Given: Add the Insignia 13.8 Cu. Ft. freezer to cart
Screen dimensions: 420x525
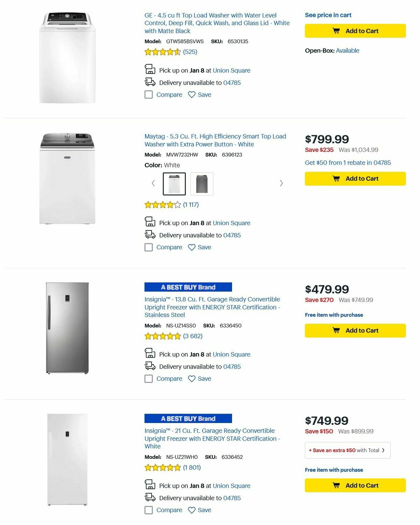Looking at the screenshot, I should coord(355,330).
